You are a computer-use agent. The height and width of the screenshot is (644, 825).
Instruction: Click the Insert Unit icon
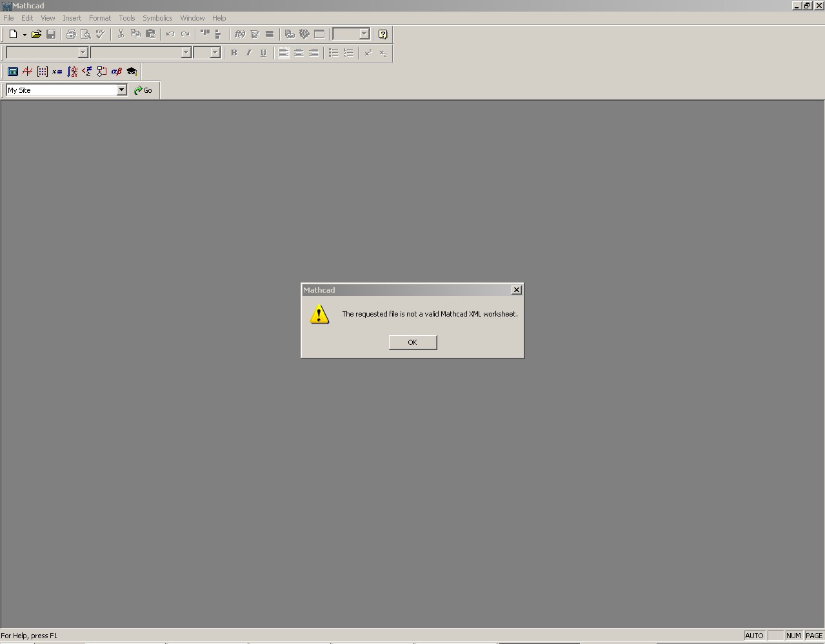[255, 34]
